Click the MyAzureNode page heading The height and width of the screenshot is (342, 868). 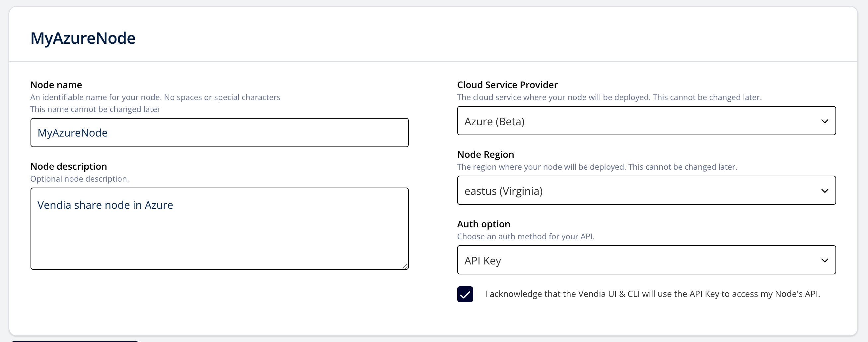coord(83,38)
